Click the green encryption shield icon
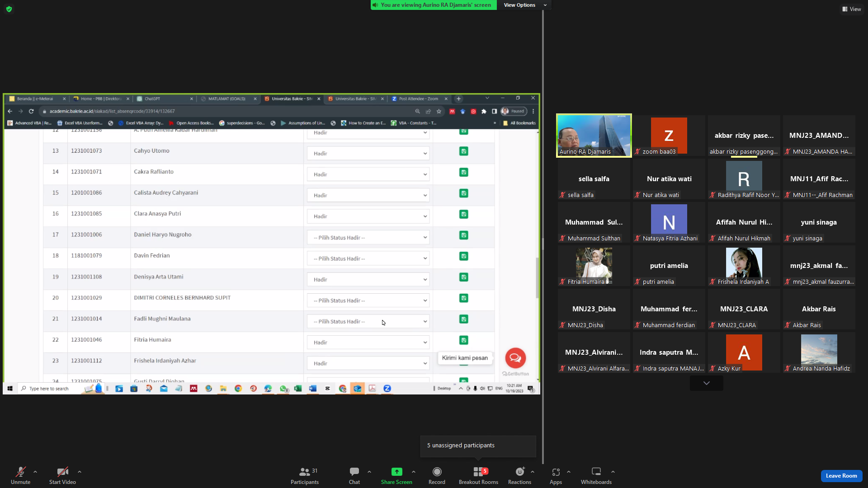 [x=9, y=9]
